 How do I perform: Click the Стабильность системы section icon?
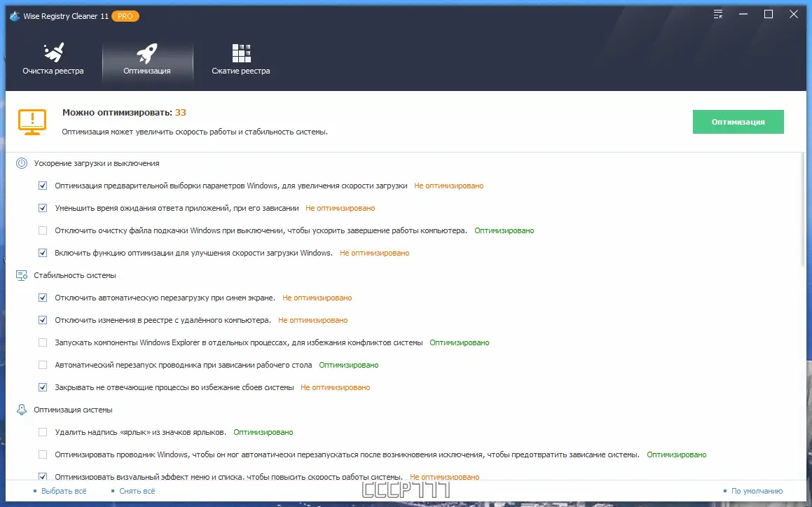[22, 275]
